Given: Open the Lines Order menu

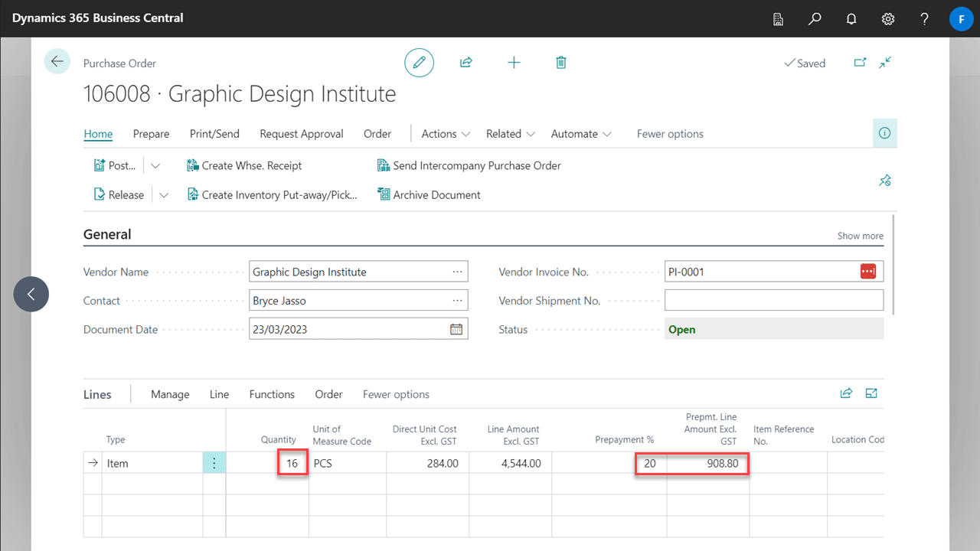Looking at the screenshot, I should (328, 394).
